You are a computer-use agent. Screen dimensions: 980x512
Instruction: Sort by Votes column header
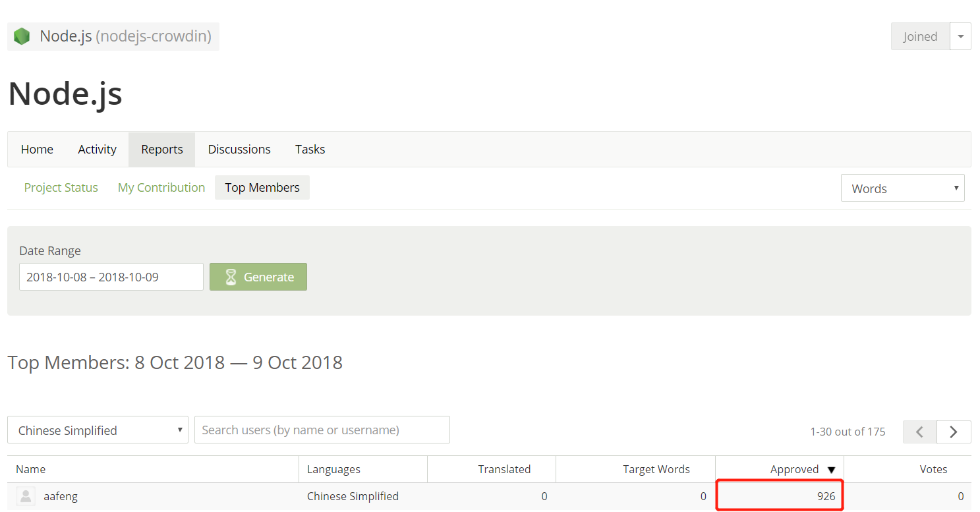click(933, 469)
